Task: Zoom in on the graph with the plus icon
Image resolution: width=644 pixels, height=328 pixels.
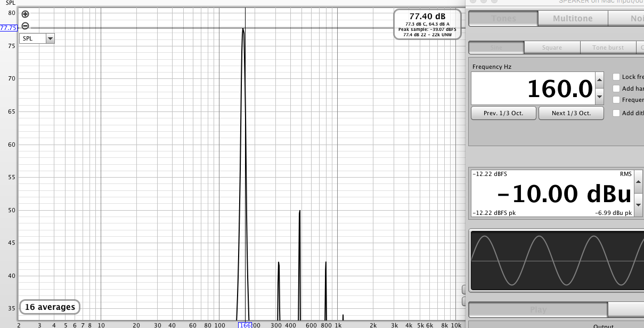Action: pyautogui.click(x=25, y=14)
